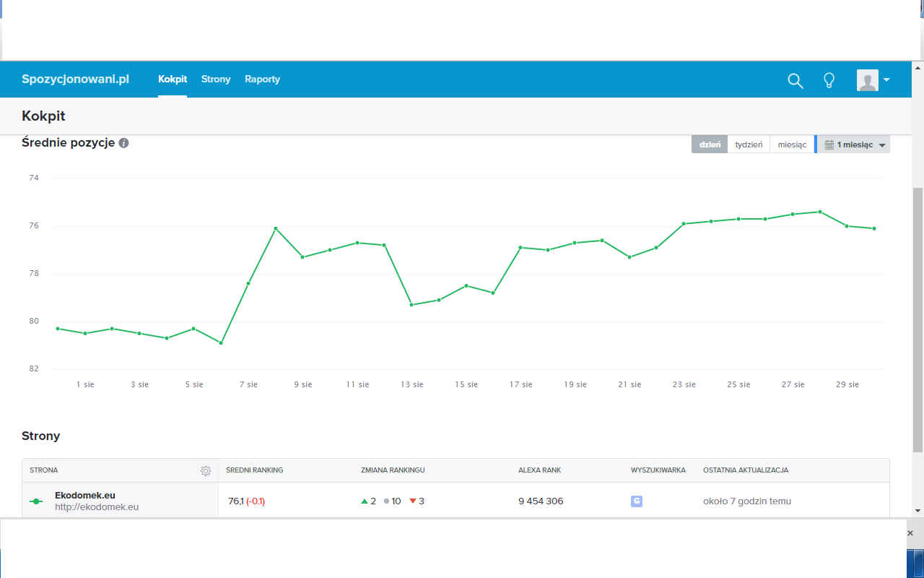Click the Google search engine icon
924x578 pixels.
click(x=636, y=501)
